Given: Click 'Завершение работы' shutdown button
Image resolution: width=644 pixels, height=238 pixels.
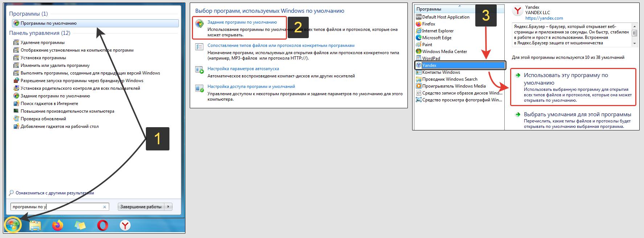Looking at the screenshot, I should coord(141,207).
